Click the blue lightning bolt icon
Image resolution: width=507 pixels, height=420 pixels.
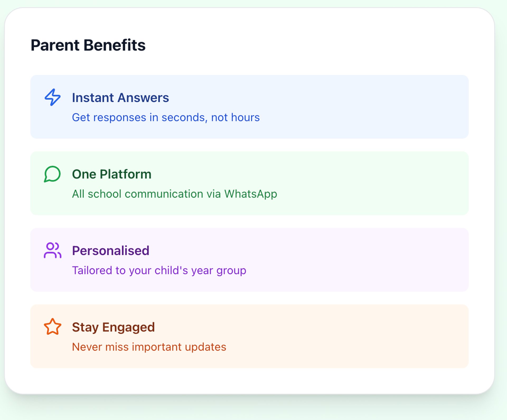pos(53,97)
